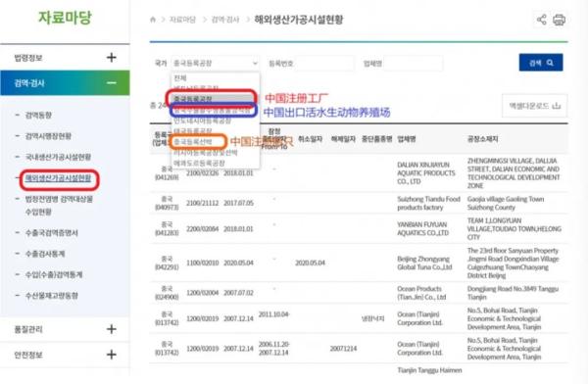Click the 2020.05.04 cancellation date cell

point(310,263)
